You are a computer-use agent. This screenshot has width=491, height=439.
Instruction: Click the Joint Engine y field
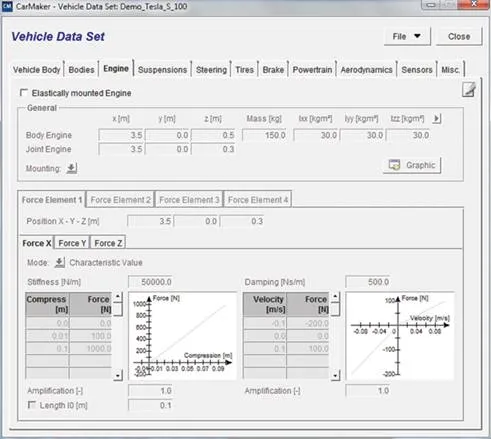point(167,149)
